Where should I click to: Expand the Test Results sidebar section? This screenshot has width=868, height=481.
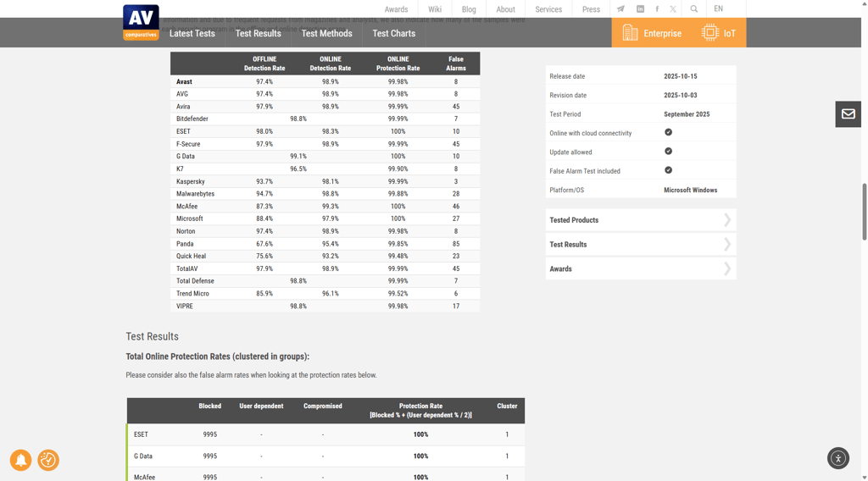pos(641,245)
